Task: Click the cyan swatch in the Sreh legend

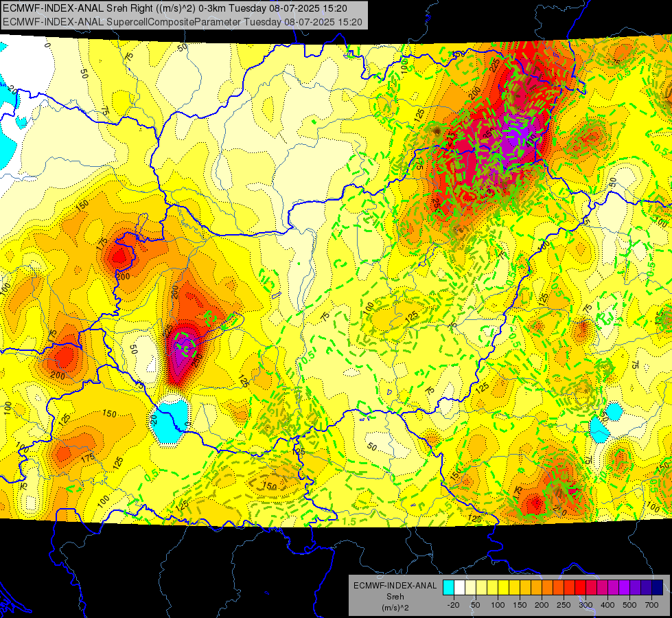Action: [x=448, y=587]
